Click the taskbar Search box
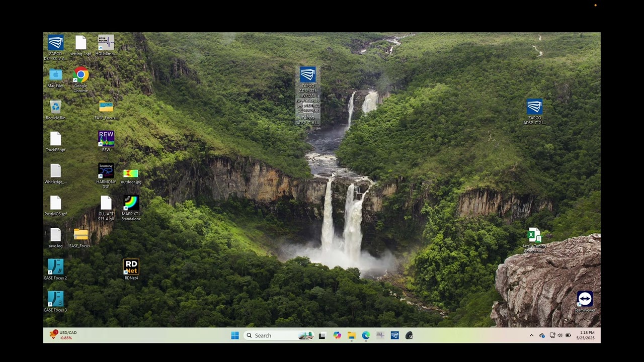Screen dimensions: 644x362 click(x=279, y=335)
